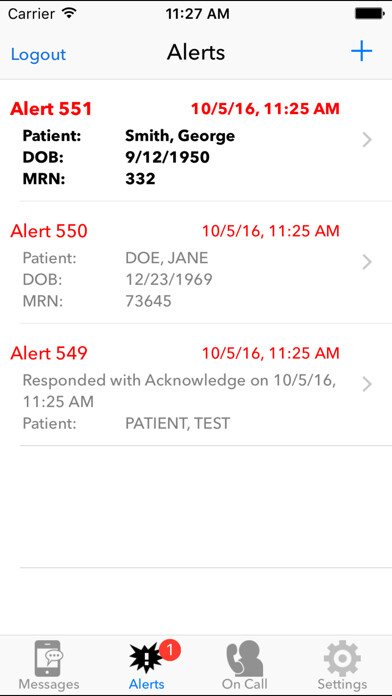
Task: Switch to the Settings tab label
Action: pos(342,684)
